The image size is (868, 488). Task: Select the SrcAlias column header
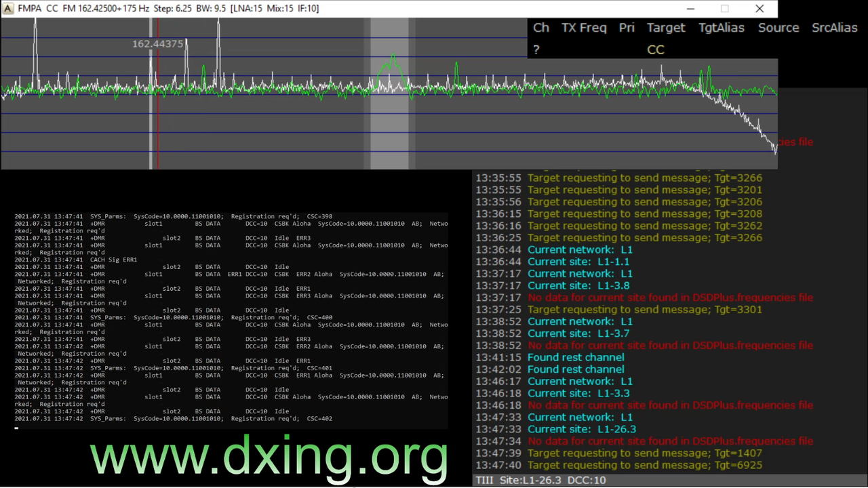pyautogui.click(x=835, y=28)
